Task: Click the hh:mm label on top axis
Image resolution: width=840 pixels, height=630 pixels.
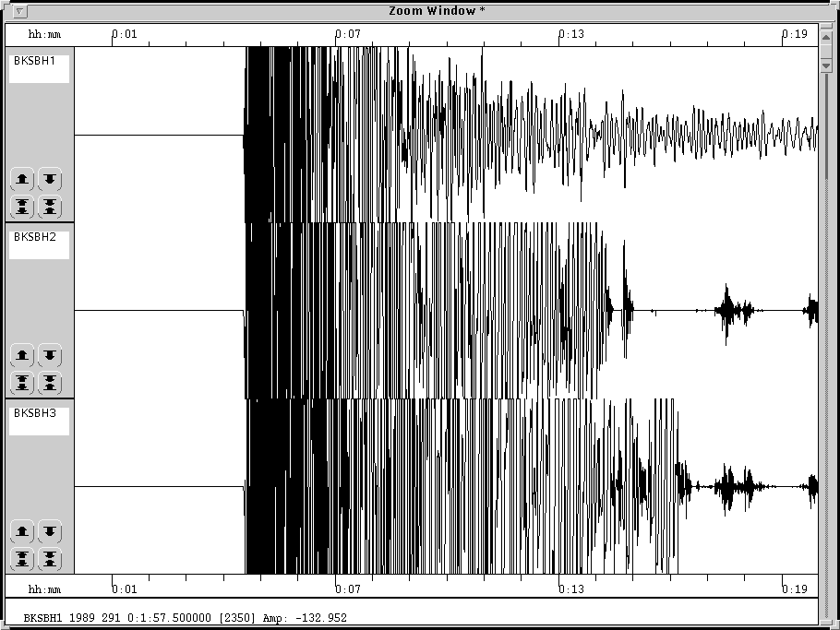Action: pyautogui.click(x=44, y=35)
